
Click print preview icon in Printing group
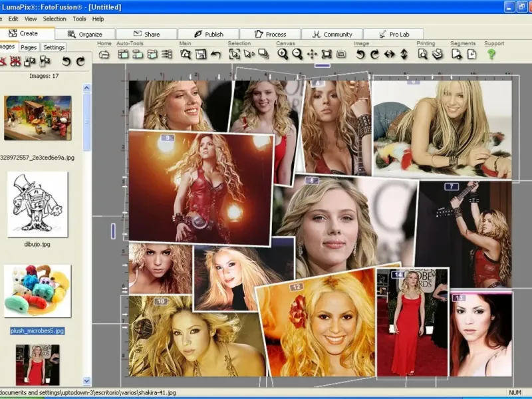click(423, 55)
